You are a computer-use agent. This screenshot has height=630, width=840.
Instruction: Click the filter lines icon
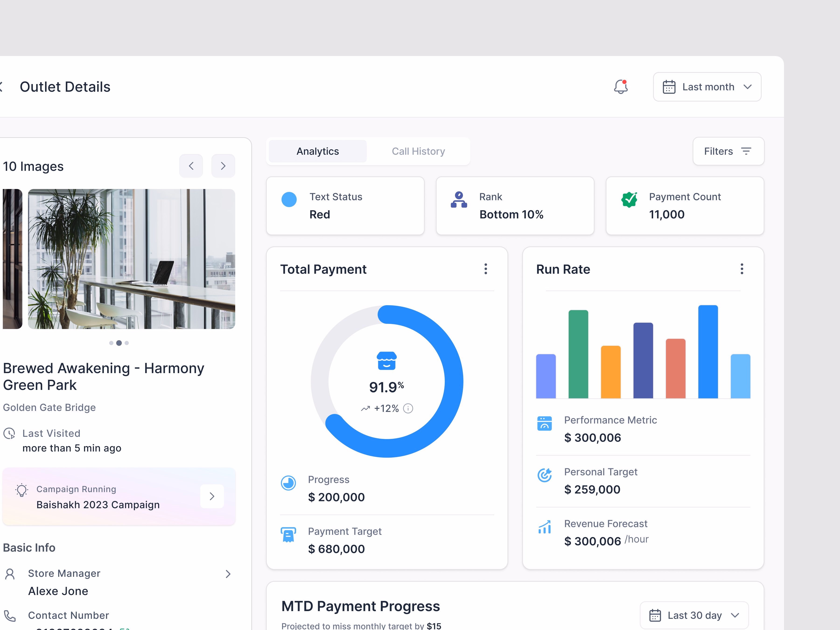(x=746, y=151)
